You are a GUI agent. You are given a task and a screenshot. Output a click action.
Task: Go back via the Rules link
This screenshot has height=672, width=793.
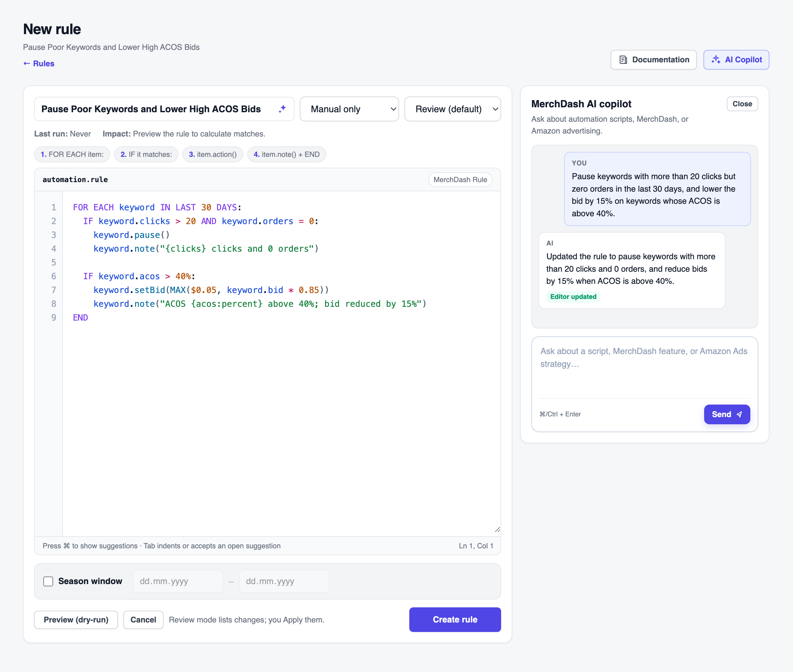[x=39, y=63]
